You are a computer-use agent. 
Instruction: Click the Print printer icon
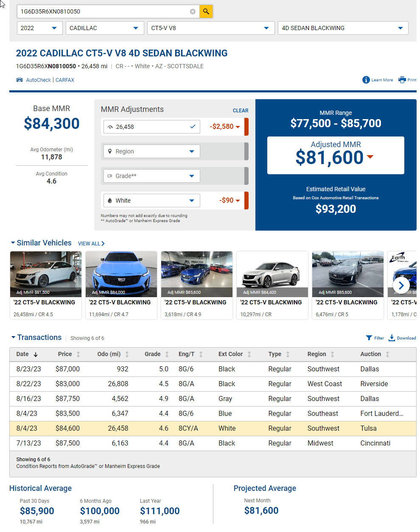pos(402,80)
